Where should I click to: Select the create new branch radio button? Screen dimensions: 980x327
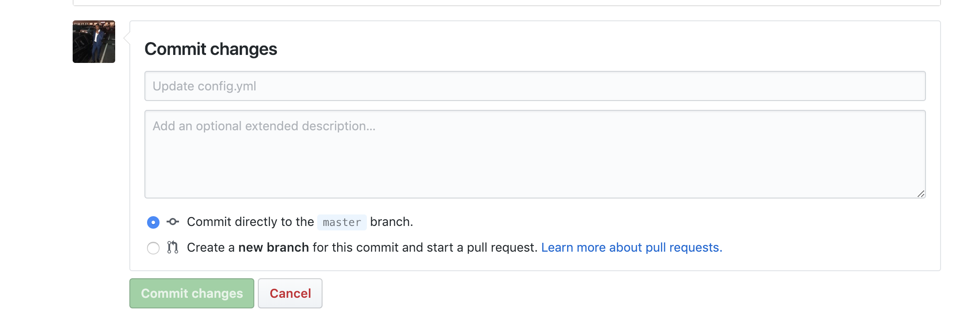(153, 248)
